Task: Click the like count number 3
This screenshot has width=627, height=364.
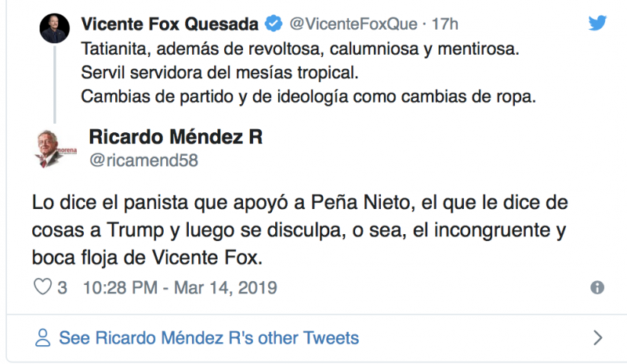Action: point(62,287)
